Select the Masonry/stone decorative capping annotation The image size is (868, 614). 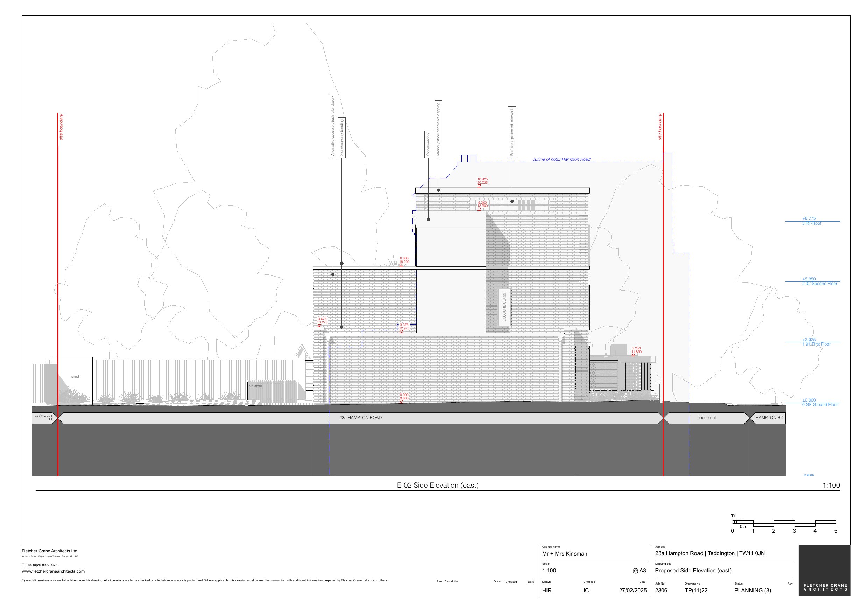point(438,130)
